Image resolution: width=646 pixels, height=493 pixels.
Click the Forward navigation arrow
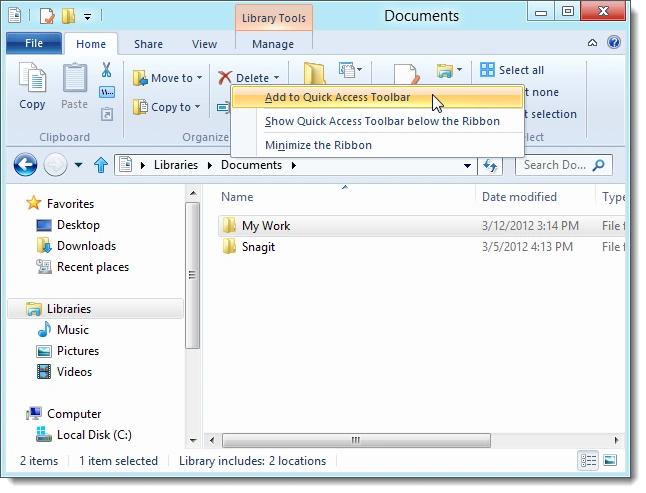coord(55,165)
